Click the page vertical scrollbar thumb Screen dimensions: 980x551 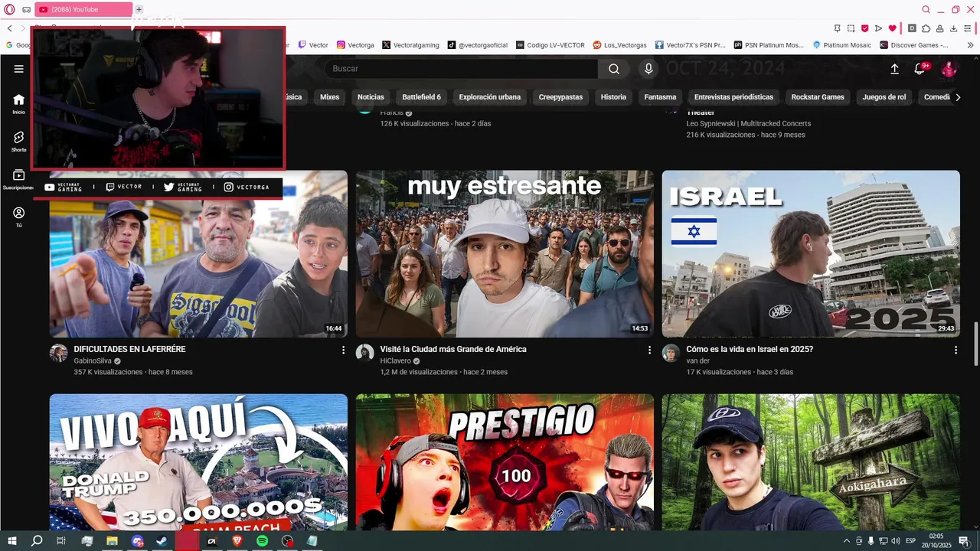point(975,344)
